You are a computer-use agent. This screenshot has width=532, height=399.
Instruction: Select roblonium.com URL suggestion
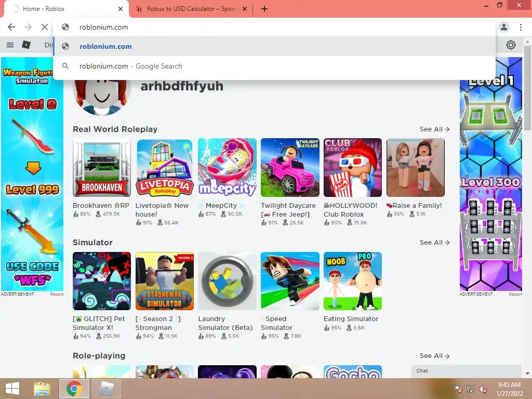point(274,46)
